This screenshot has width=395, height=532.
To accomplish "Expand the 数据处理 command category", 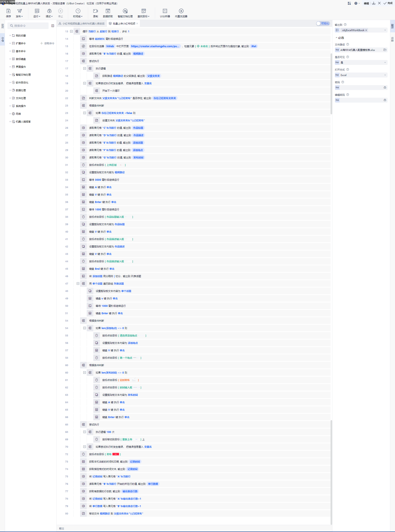I will [10, 90].
